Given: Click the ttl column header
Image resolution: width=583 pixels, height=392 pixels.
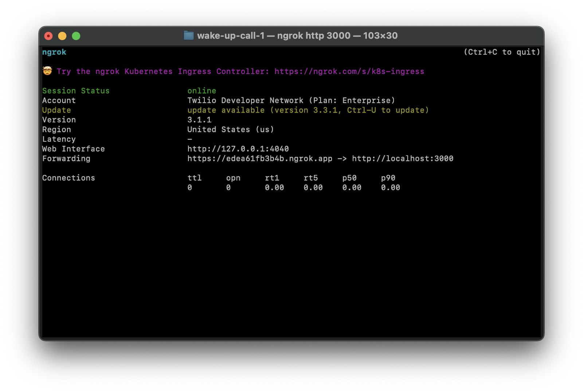Looking at the screenshot, I should (195, 178).
